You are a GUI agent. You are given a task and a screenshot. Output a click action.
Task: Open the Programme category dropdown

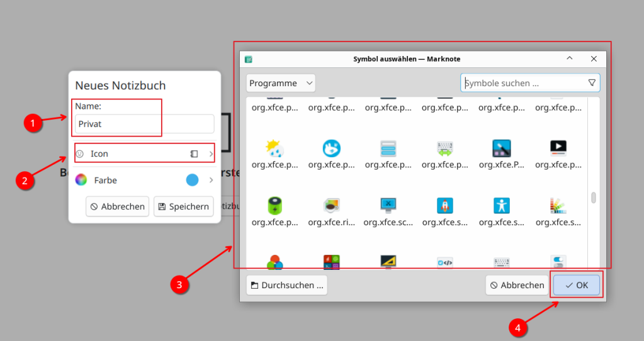(281, 83)
